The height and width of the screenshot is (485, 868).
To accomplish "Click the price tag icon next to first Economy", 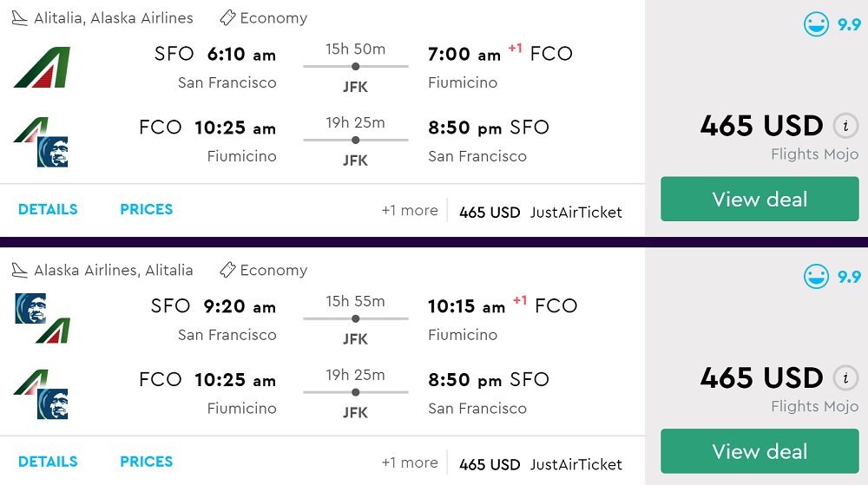I will coord(227,18).
